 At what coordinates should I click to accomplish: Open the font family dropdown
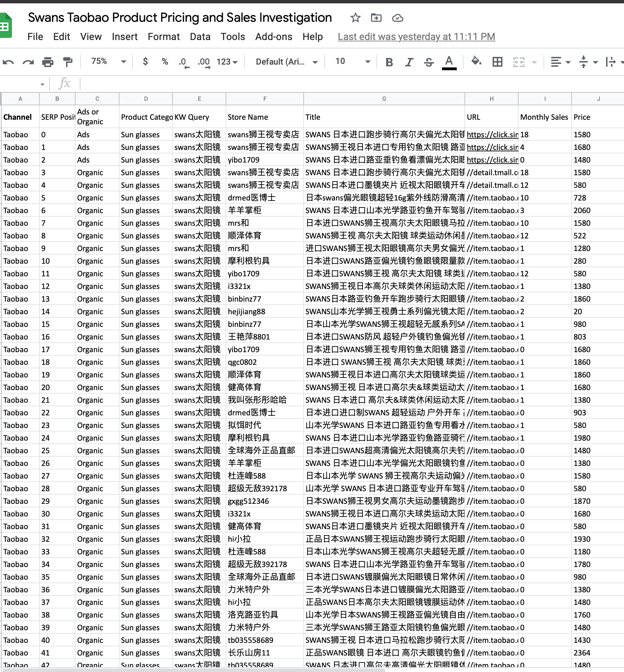tap(287, 62)
